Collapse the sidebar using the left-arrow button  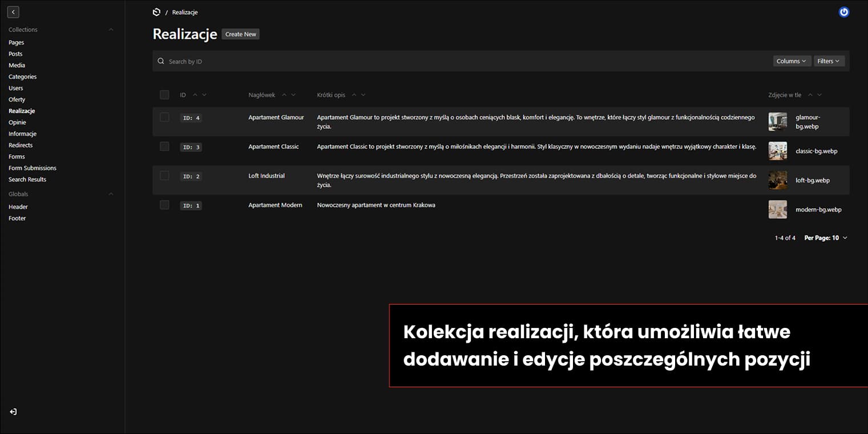[13, 11]
